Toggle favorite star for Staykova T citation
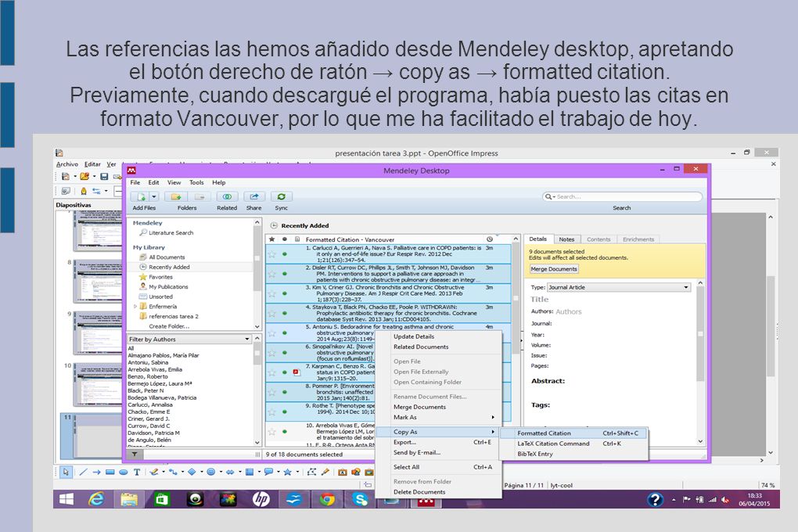 pos(271,313)
